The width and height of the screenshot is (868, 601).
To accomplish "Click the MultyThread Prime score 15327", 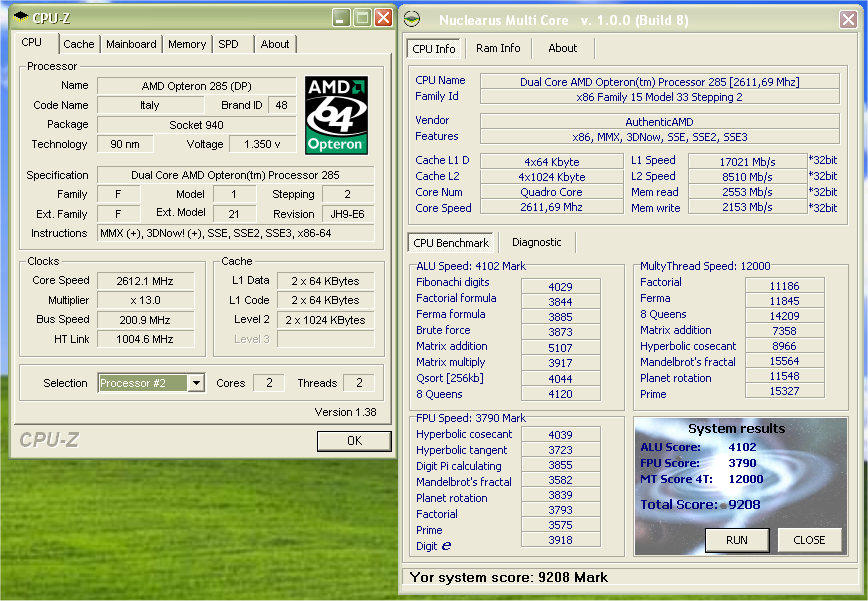I will (784, 391).
